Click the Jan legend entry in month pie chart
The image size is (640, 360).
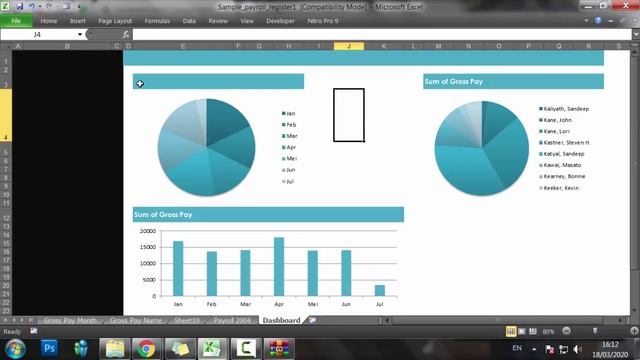coord(288,113)
